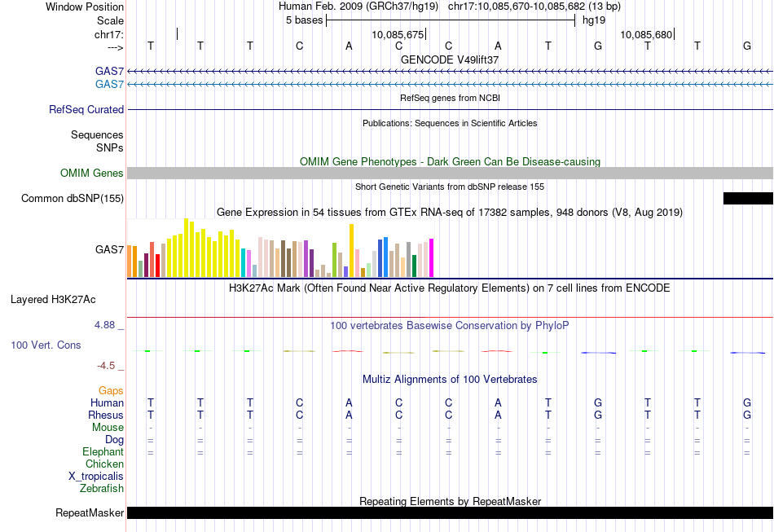Click the 'H3K27Ac Mark' ENCODE track title
The height and width of the screenshot is (532, 774).
(450, 288)
